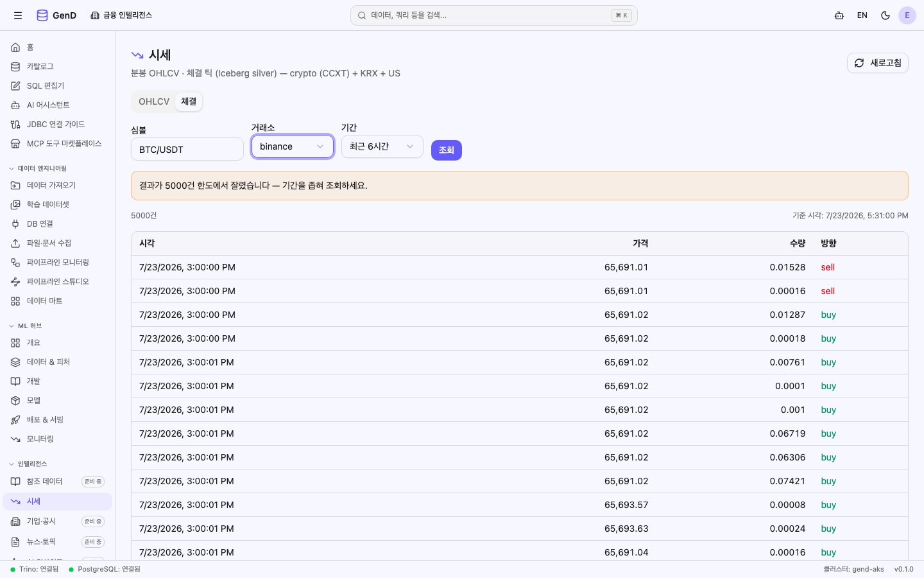Open the 거래소 binance dropdown
924x578 pixels.
click(x=293, y=146)
